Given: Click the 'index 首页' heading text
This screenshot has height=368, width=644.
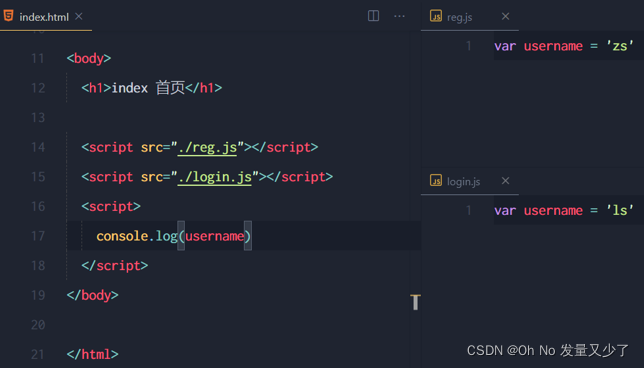Looking at the screenshot, I should pos(148,88).
